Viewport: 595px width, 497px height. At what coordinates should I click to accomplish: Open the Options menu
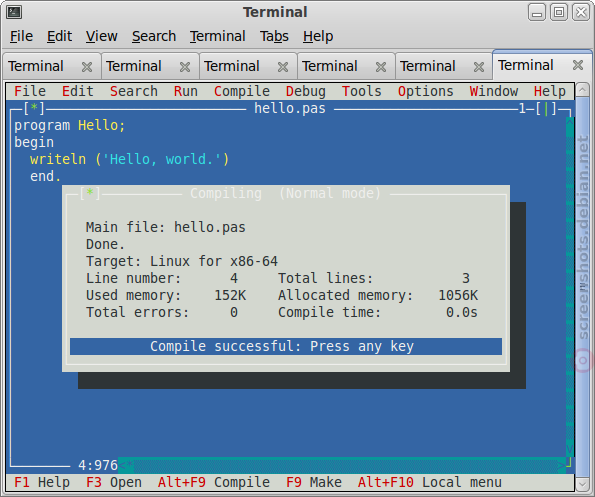click(x=426, y=91)
